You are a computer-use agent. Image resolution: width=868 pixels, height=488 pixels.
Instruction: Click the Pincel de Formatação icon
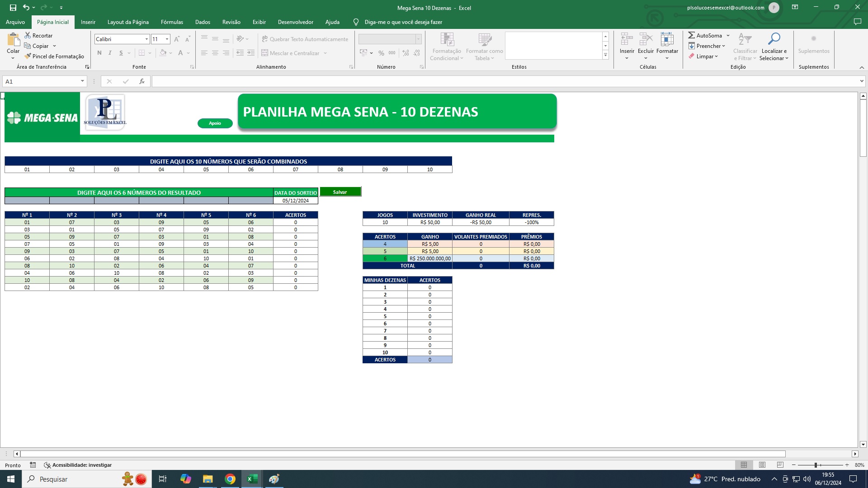[28, 56]
